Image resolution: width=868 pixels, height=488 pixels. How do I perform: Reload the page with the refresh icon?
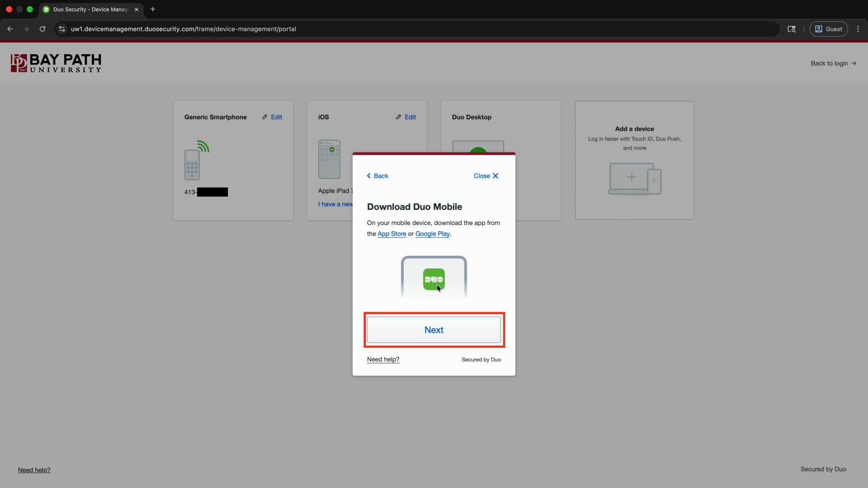point(42,29)
